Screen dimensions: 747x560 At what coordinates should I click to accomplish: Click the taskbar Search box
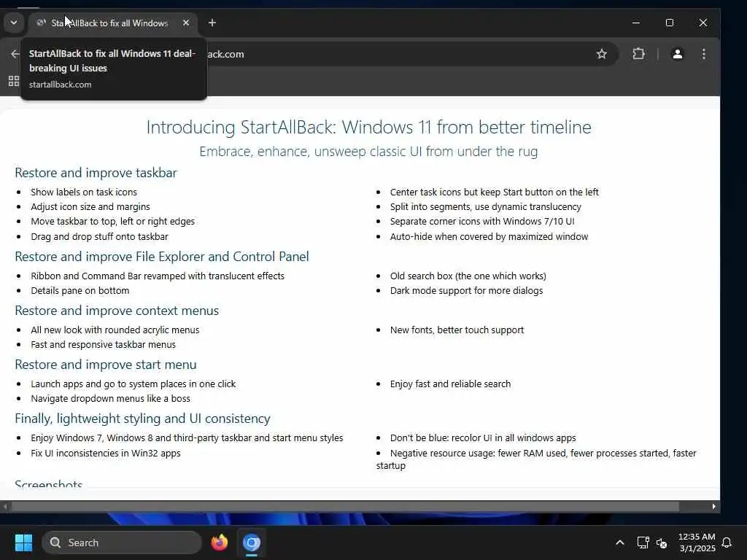[122, 542]
